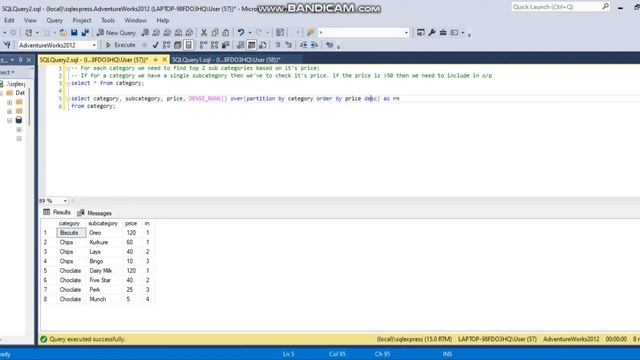Click the Save All icon

pos(85,33)
